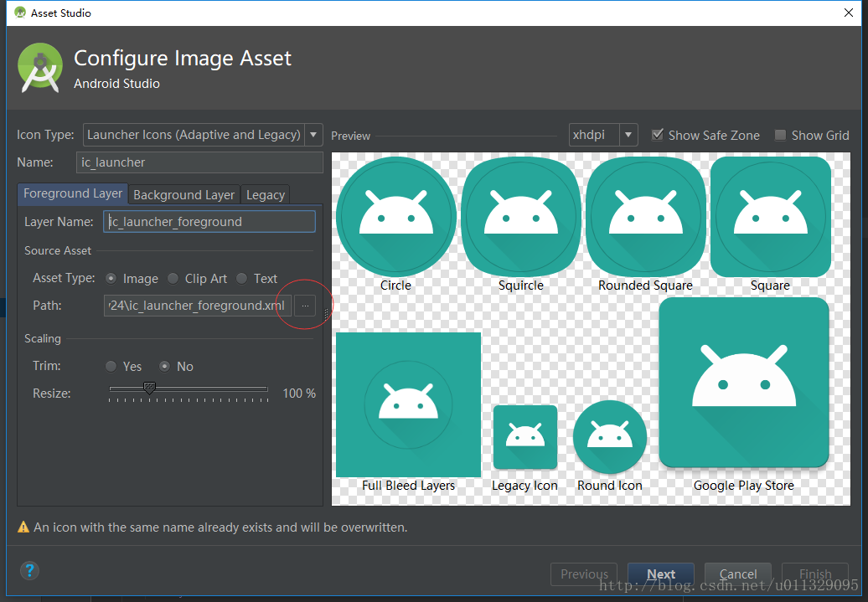Click the Square icon preview
Screen dimensions: 868x602
point(771,217)
